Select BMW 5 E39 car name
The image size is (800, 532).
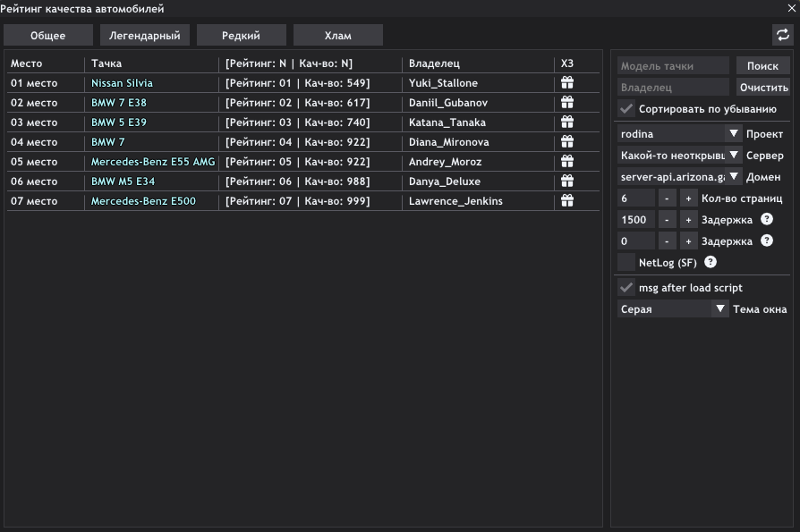[x=119, y=122]
